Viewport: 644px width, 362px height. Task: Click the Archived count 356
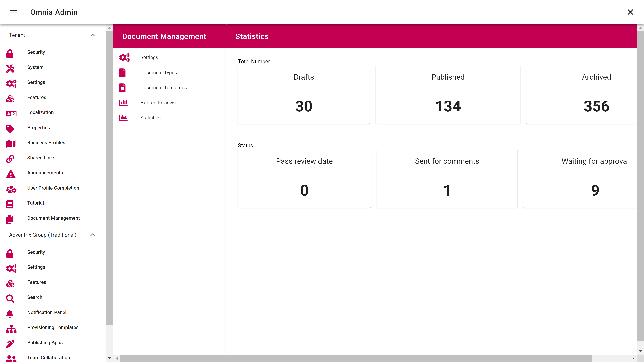click(597, 106)
